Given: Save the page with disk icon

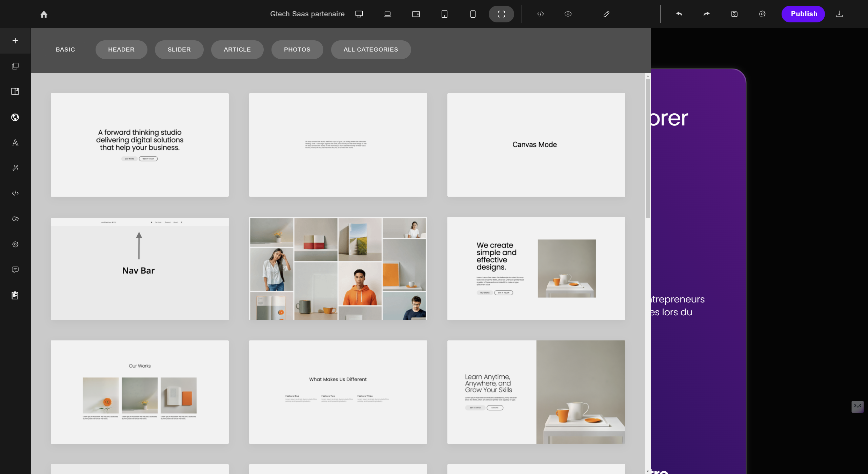Looking at the screenshot, I should pos(734,14).
